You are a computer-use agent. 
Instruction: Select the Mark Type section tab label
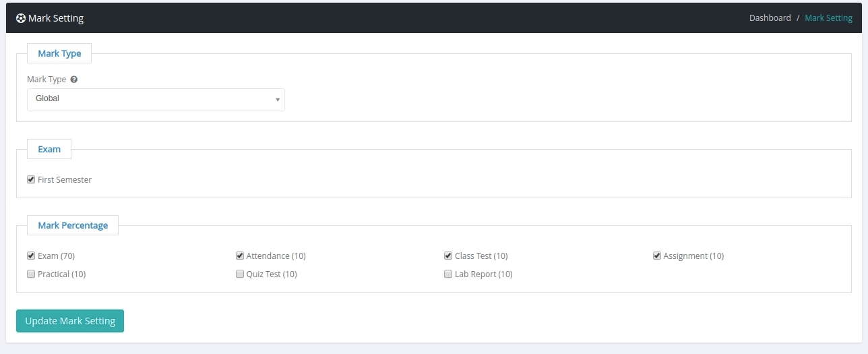(x=59, y=53)
